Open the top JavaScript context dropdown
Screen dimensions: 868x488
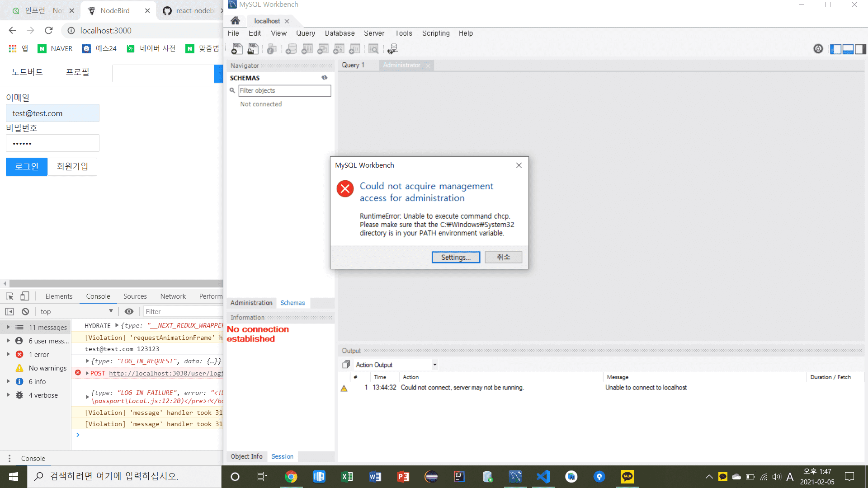pyautogui.click(x=77, y=311)
